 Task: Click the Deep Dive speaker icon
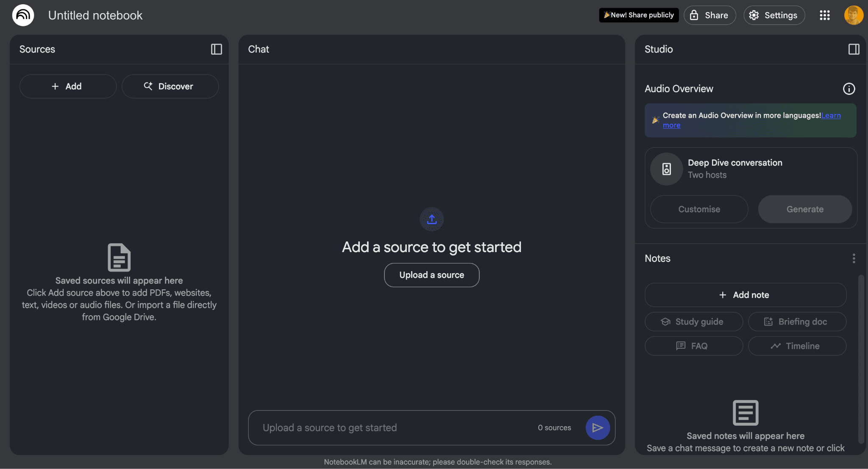click(x=666, y=169)
